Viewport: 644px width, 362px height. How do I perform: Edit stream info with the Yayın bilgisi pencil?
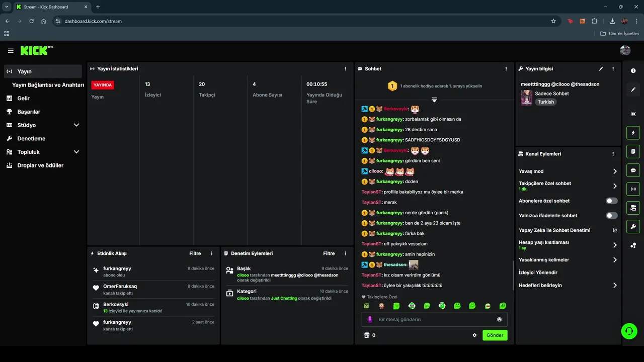pos(601,69)
